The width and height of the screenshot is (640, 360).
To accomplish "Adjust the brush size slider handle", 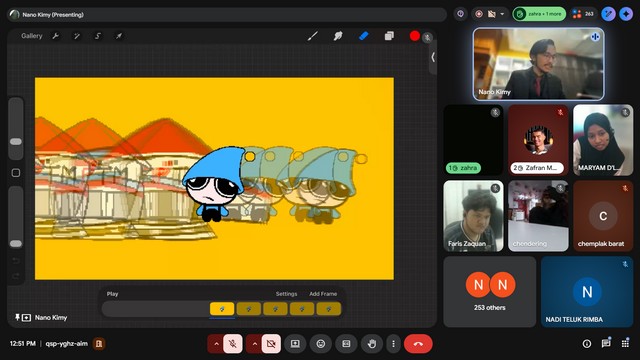I will tap(16, 142).
